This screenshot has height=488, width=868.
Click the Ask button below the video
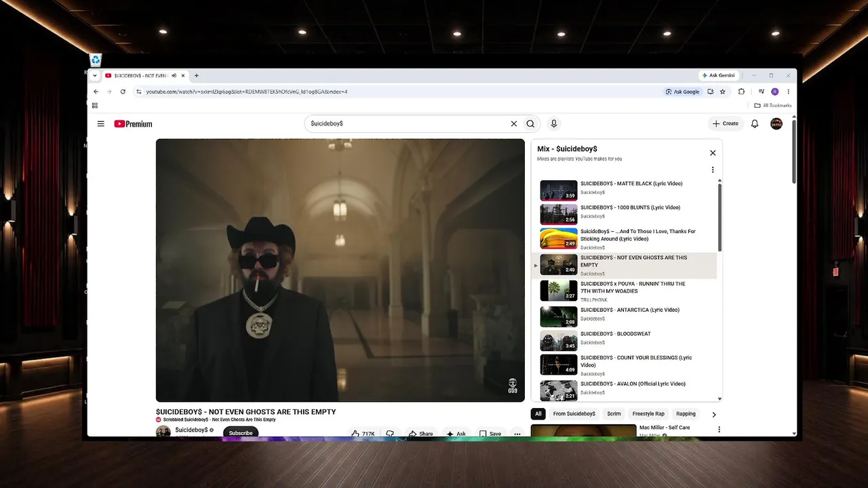(x=456, y=434)
